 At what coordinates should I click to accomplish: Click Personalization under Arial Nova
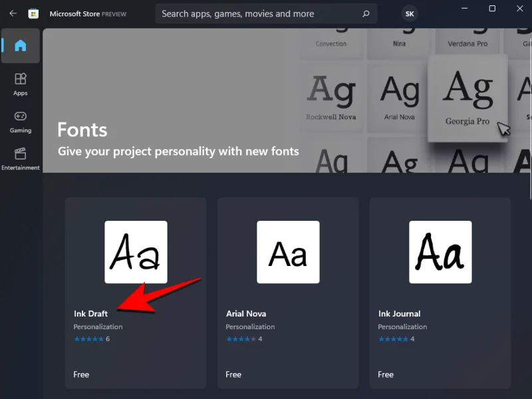(x=250, y=327)
